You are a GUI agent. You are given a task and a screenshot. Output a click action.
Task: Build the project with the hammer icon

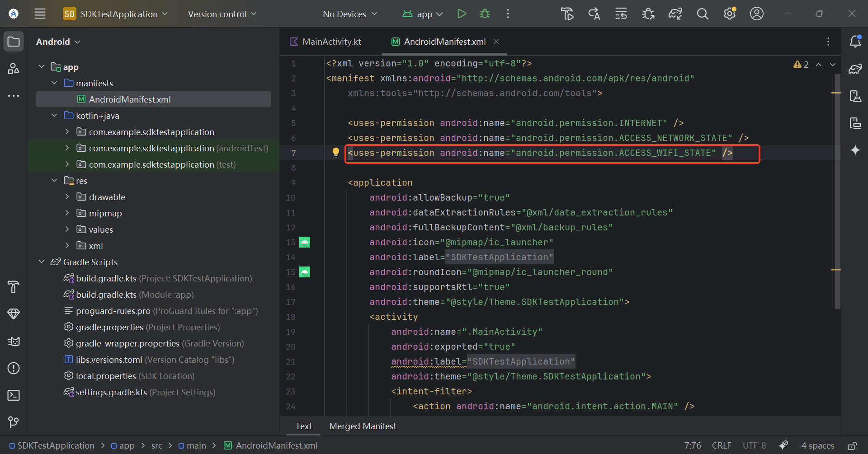[x=567, y=14]
